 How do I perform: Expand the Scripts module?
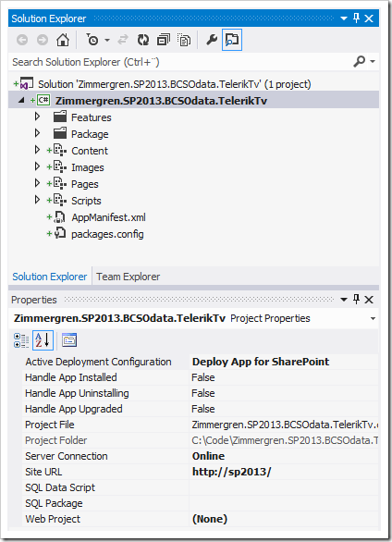37,200
